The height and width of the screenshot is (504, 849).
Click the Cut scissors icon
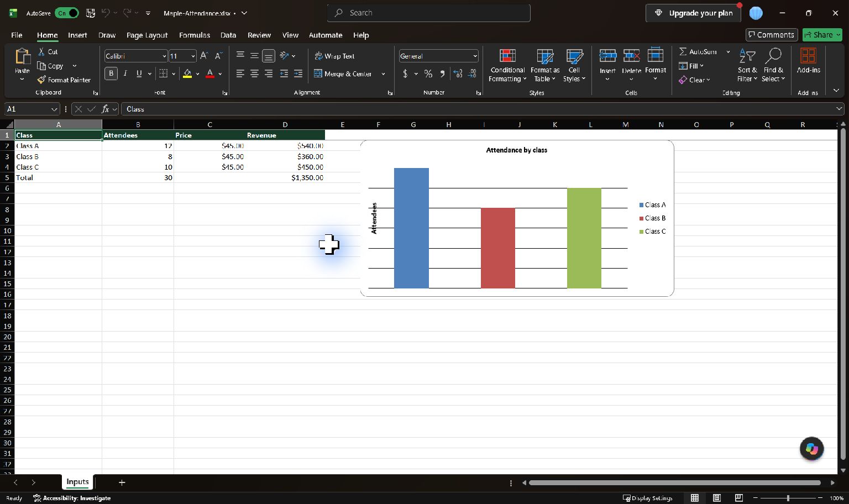coord(41,51)
